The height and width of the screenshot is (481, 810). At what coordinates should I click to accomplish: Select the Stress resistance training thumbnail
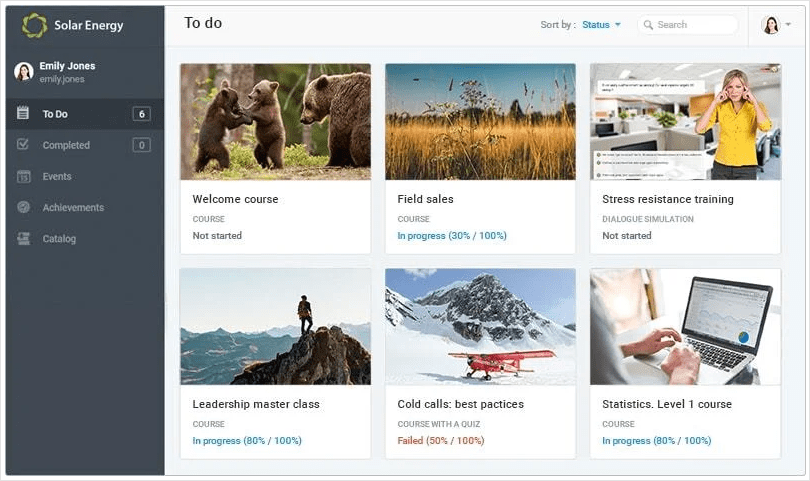685,122
